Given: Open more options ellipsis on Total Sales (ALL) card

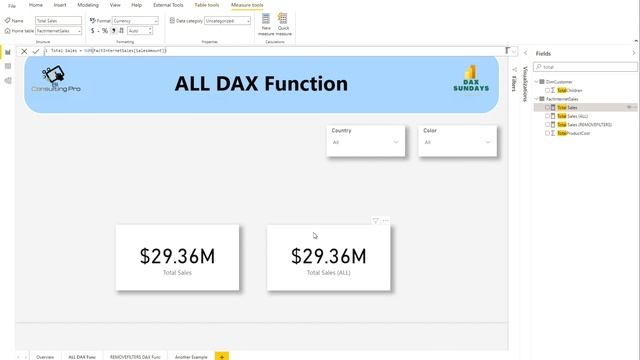Looking at the screenshot, I should [385, 221].
